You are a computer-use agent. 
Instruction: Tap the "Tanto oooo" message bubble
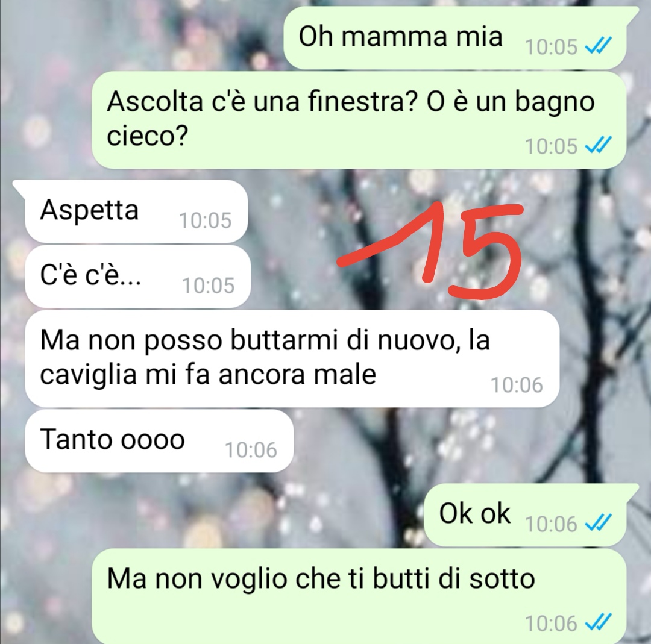click(159, 440)
